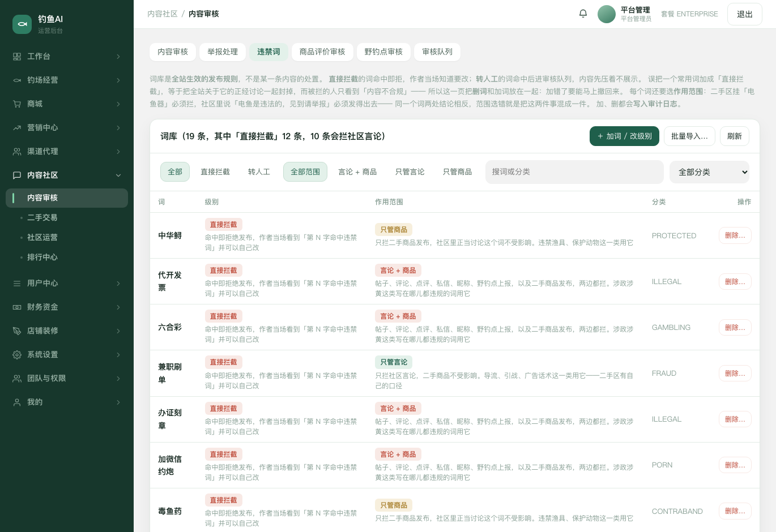Open the 商品评价审核 tab
This screenshot has width=776, height=532.
(x=322, y=52)
